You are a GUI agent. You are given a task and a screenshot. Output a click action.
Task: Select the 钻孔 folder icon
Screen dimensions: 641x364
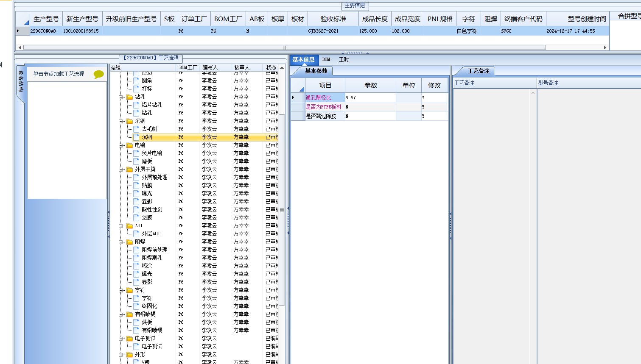(x=129, y=97)
